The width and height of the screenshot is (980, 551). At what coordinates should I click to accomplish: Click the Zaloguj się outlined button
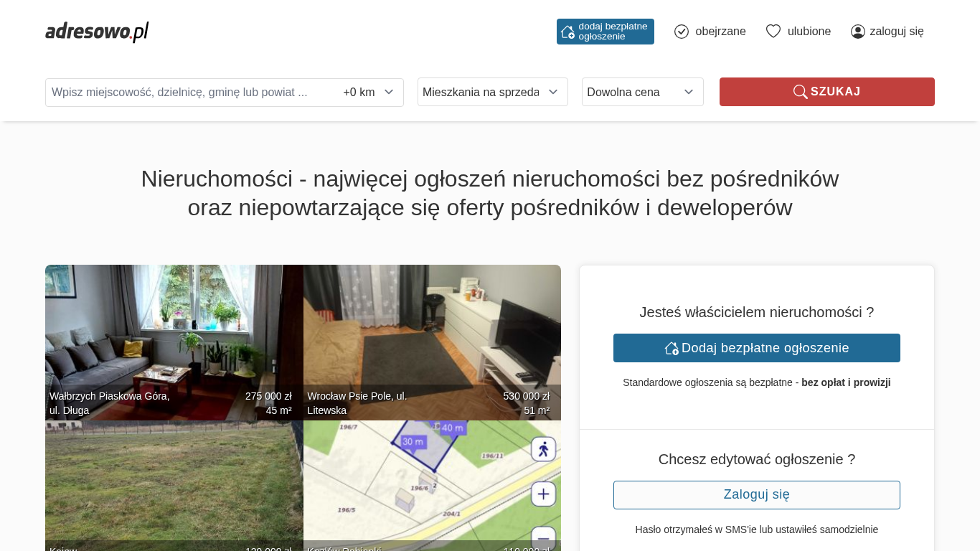[756, 495]
